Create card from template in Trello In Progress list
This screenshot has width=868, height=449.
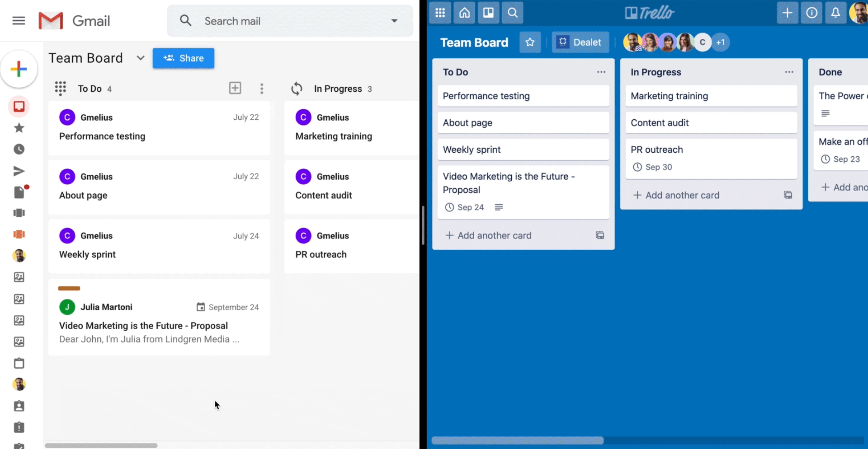[x=788, y=195]
